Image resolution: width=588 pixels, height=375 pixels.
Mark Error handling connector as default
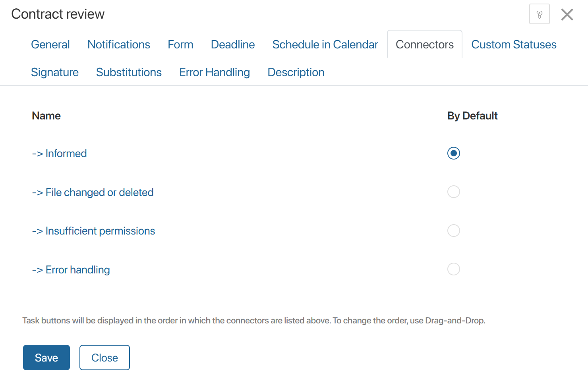[x=453, y=269]
